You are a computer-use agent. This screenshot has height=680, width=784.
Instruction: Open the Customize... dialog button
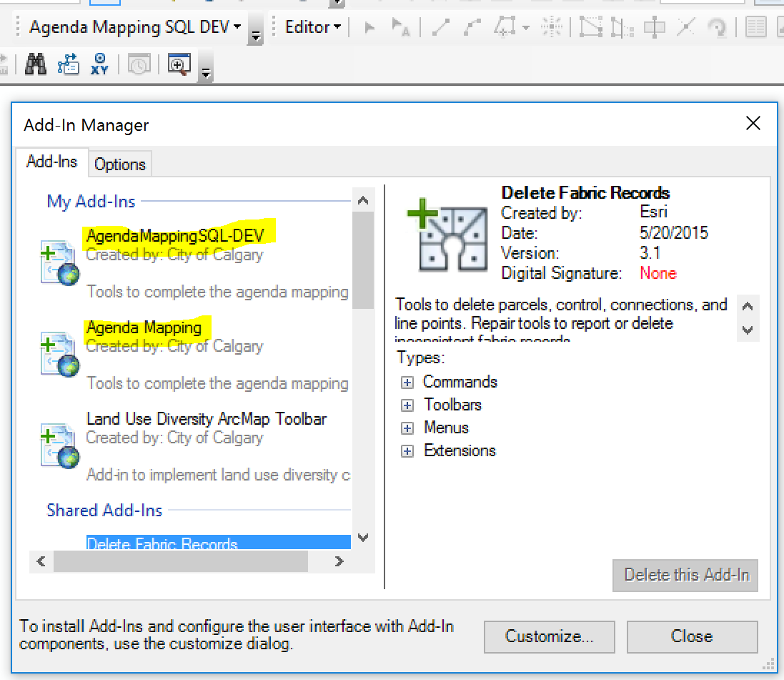point(549,636)
